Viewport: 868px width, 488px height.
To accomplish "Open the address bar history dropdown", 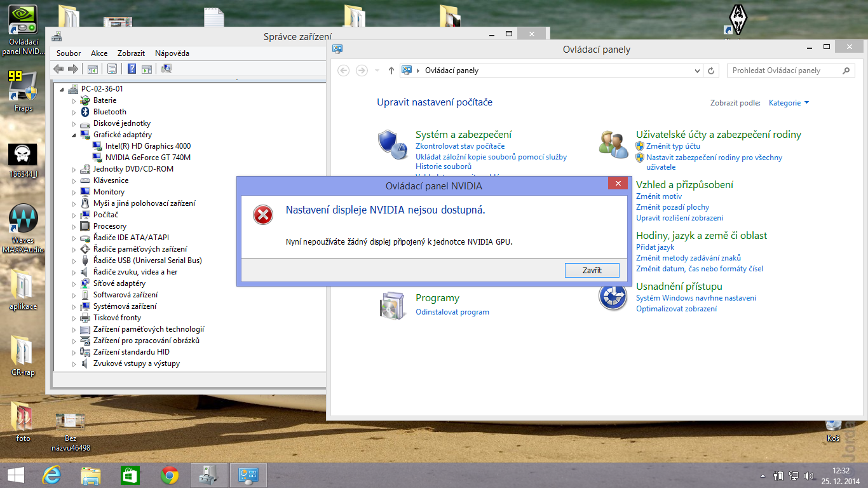I will [697, 71].
